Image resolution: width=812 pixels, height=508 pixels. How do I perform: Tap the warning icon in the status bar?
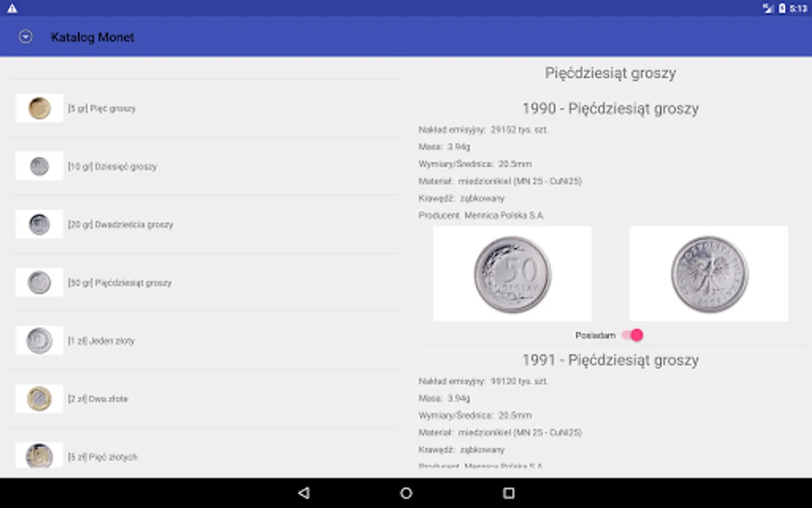click(x=13, y=8)
